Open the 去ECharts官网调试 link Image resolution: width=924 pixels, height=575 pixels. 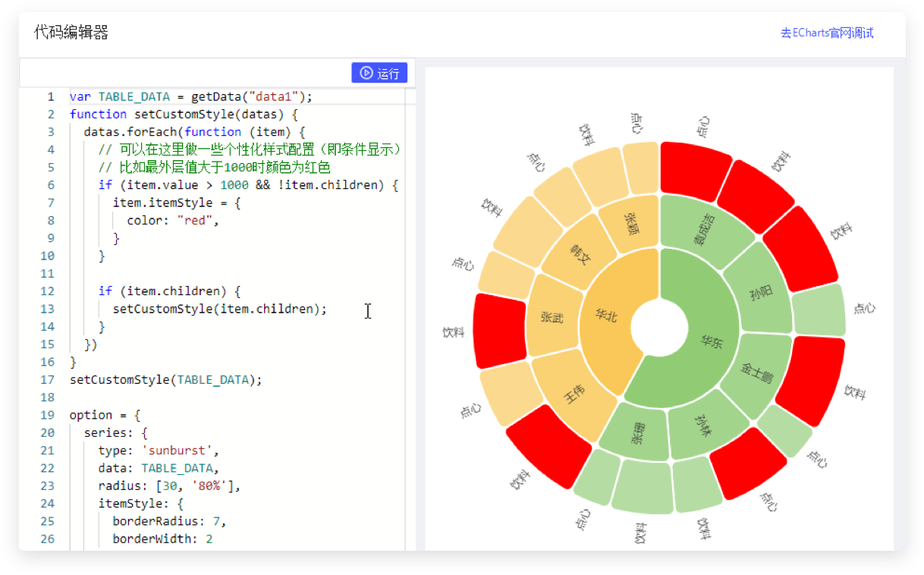(827, 33)
